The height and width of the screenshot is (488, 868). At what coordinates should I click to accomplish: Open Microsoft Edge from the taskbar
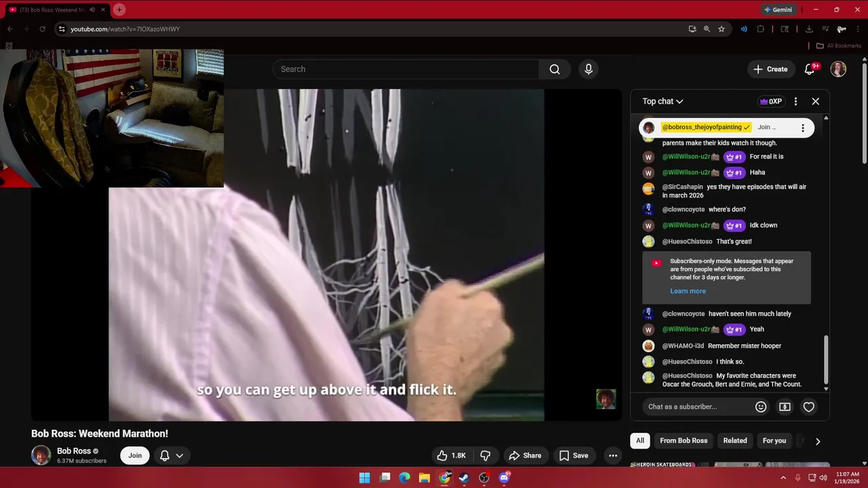405,478
